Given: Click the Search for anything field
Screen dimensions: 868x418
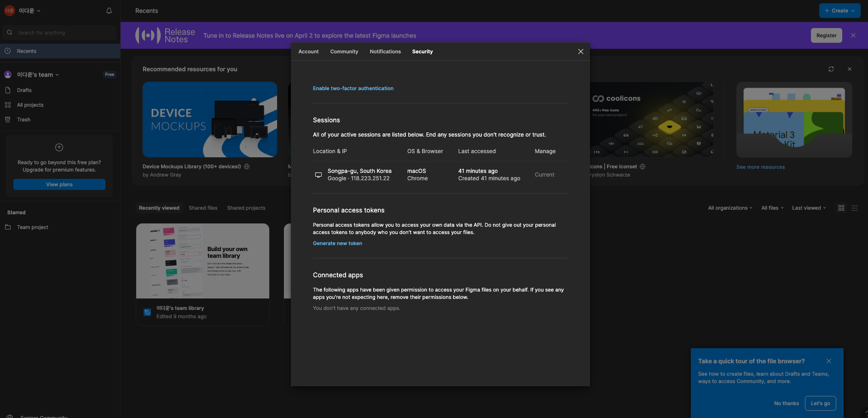Looking at the screenshot, I should click(x=60, y=33).
